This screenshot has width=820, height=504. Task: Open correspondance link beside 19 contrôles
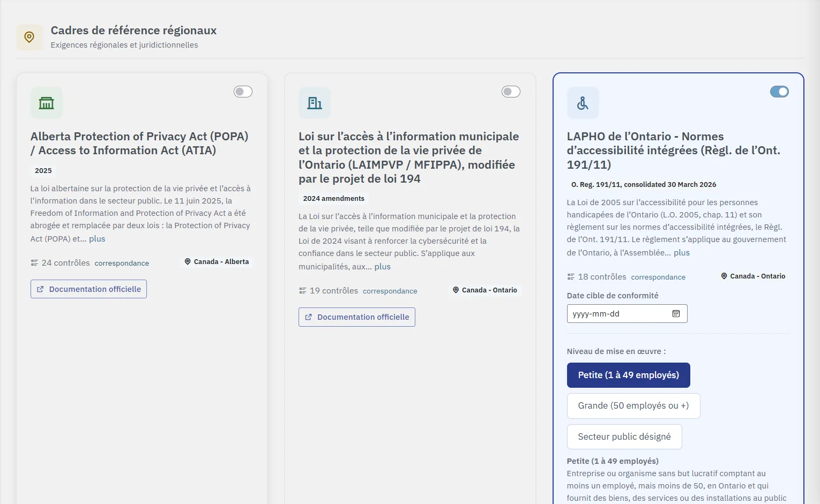[x=390, y=291]
